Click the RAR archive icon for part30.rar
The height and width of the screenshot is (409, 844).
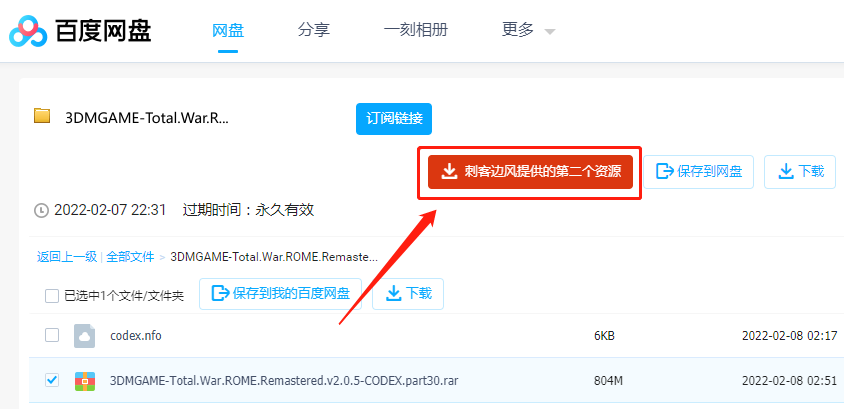85,381
